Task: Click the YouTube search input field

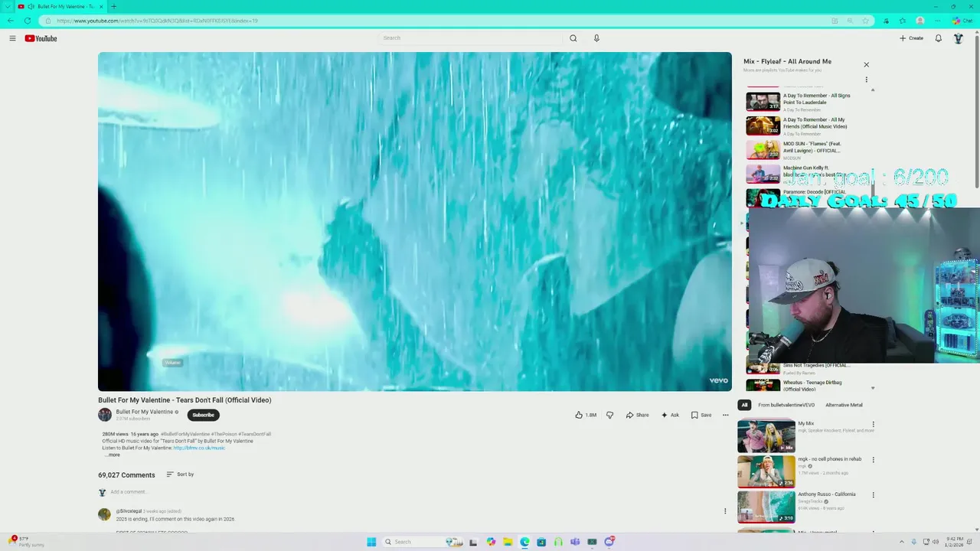Action: pos(471,38)
